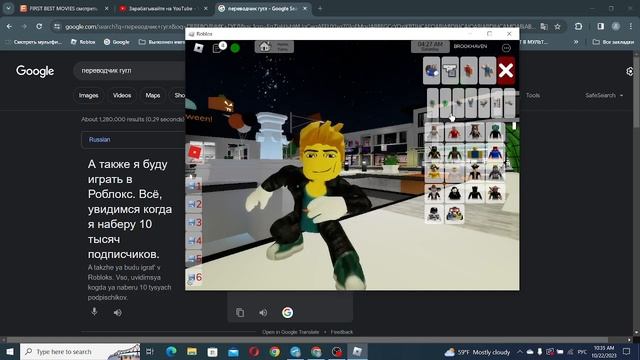
Task: Select the blue helmet accessory category
Action: (x=431, y=70)
